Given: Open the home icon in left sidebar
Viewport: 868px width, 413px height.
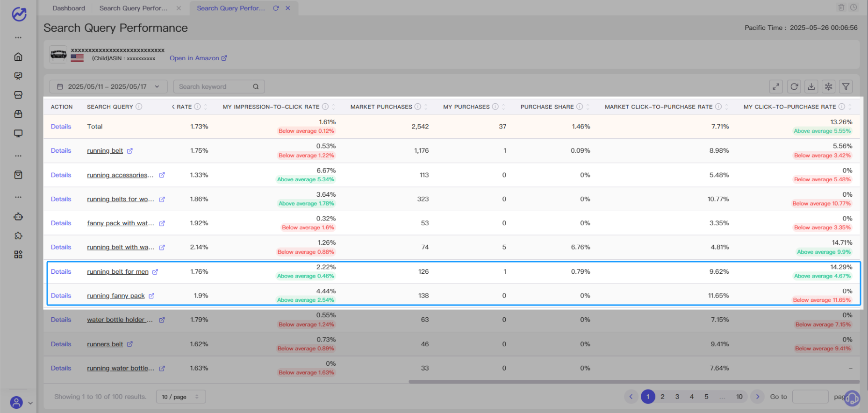Looking at the screenshot, I should click(x=18, y=57).
